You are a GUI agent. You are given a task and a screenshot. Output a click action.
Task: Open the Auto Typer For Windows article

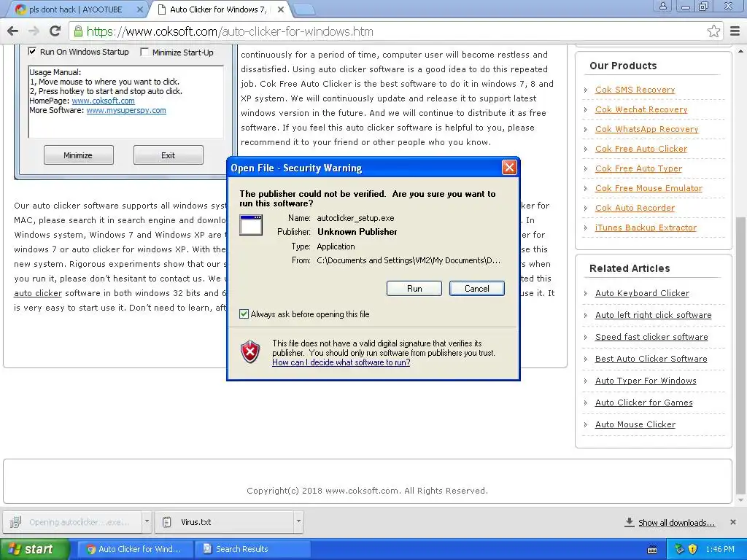[646, 381]
